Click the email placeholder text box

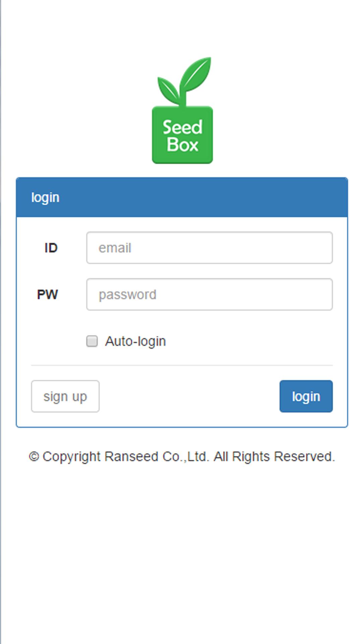pos(209,248)
